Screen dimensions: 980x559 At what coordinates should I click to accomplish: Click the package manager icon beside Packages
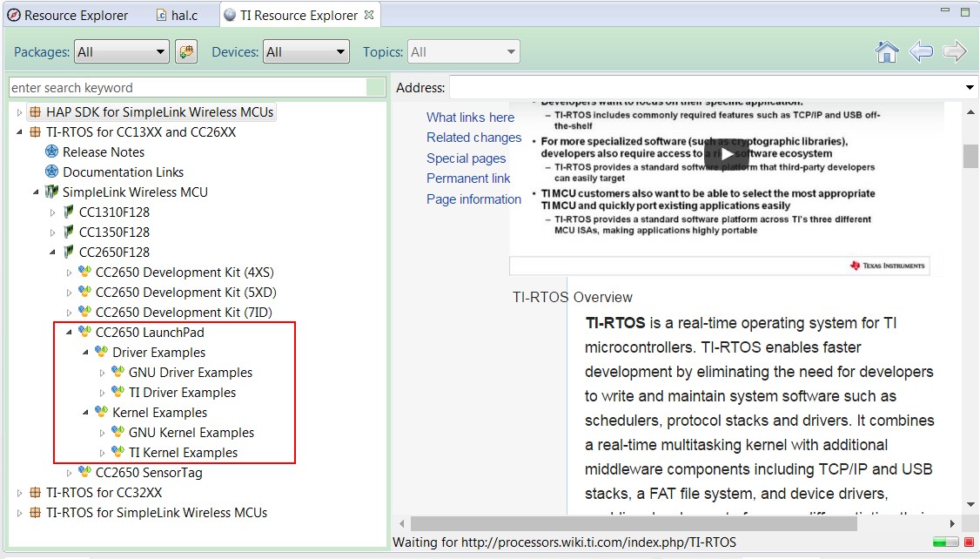click(x=185, y=52)
